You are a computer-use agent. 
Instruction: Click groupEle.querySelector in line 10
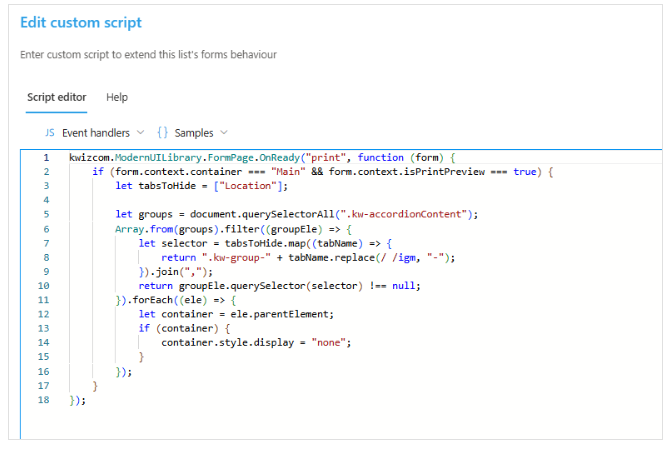coord(242,286)
